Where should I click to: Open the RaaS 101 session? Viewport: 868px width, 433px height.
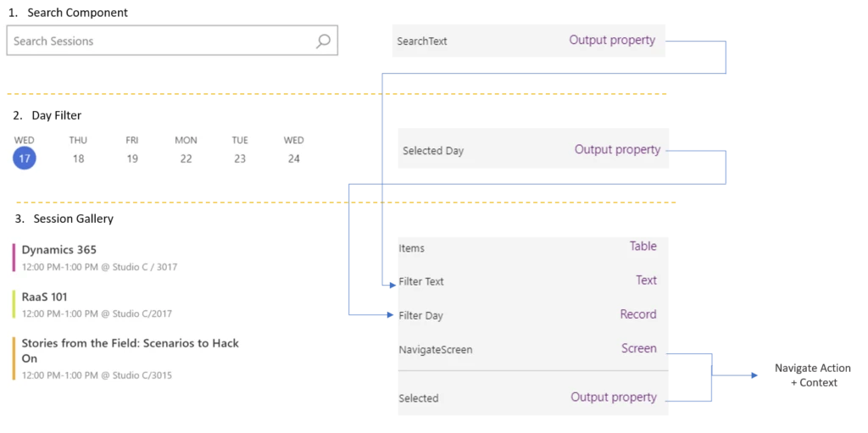point(45,297)
